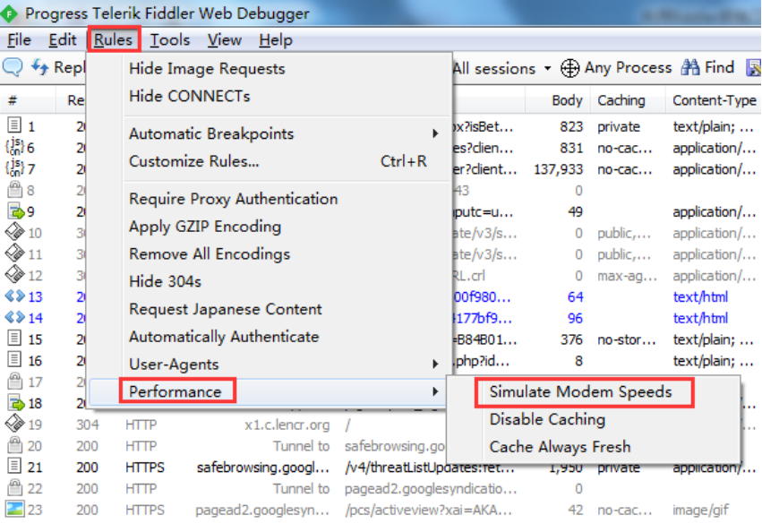
Task: Click text/html cell of session 13
Action: click(700, 297)
